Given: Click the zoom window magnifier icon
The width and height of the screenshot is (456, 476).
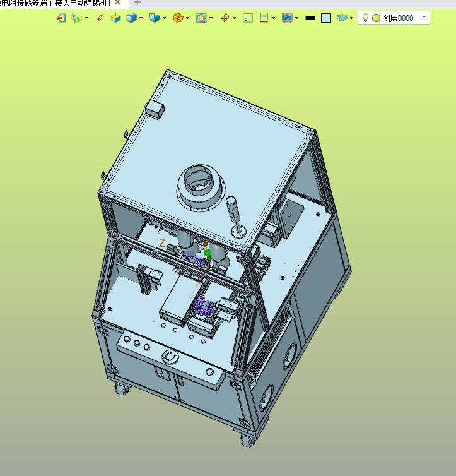Looking at the screenshot, I should click(x=201, y=18).
